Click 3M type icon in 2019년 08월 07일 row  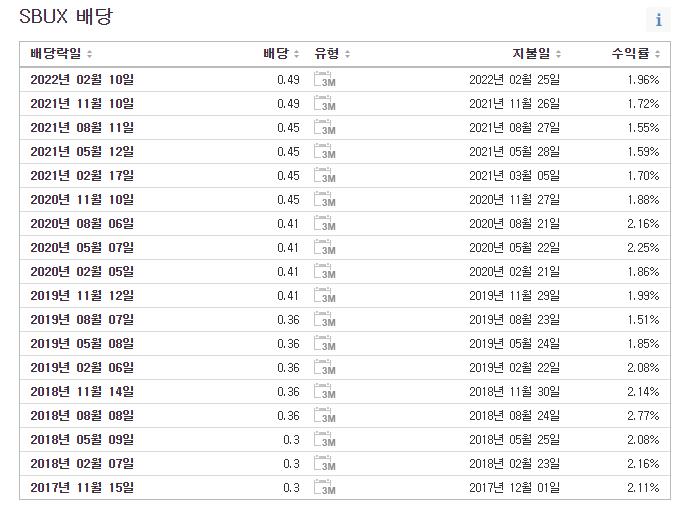[325, 320]
